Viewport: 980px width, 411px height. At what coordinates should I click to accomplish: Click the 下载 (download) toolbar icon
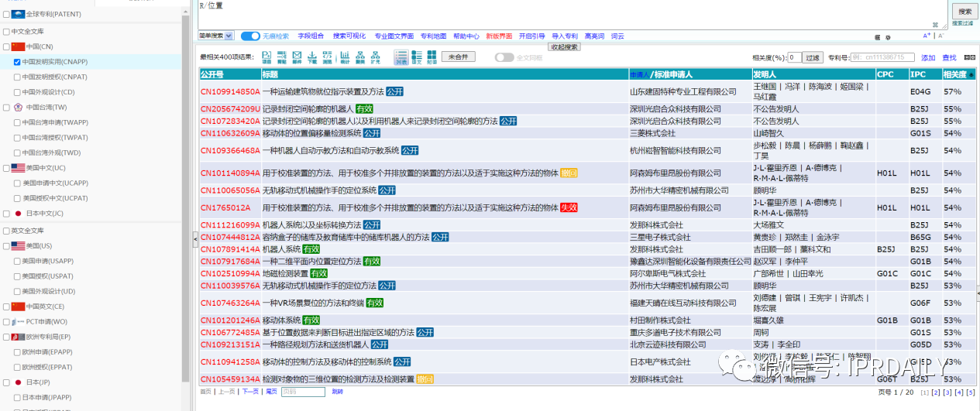[312, 57]
